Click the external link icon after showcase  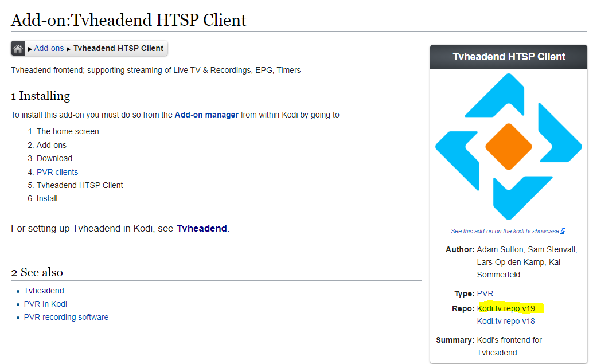point(563,231)
